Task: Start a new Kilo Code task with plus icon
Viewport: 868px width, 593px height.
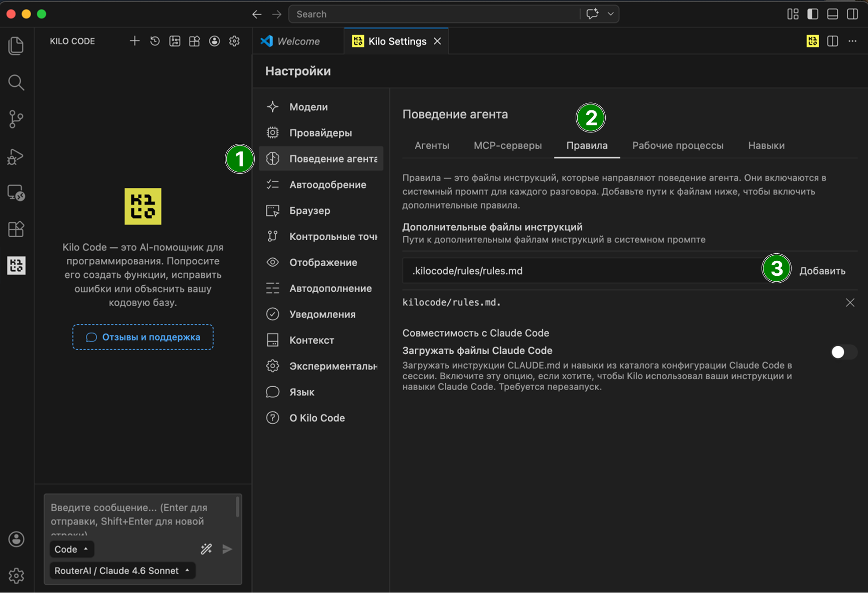Action: coord(134,41)
